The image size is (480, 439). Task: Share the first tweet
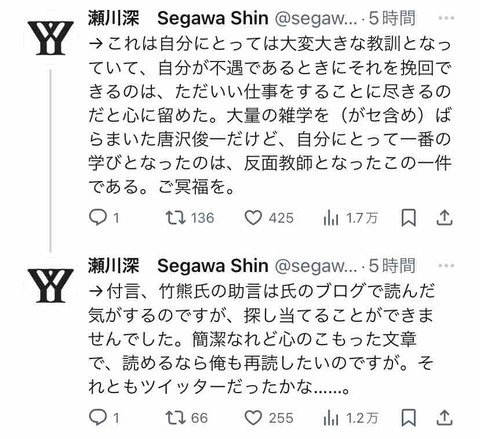444,218
